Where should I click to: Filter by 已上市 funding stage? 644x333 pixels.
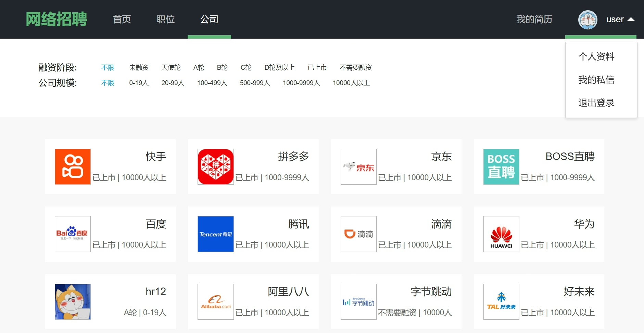317,68
